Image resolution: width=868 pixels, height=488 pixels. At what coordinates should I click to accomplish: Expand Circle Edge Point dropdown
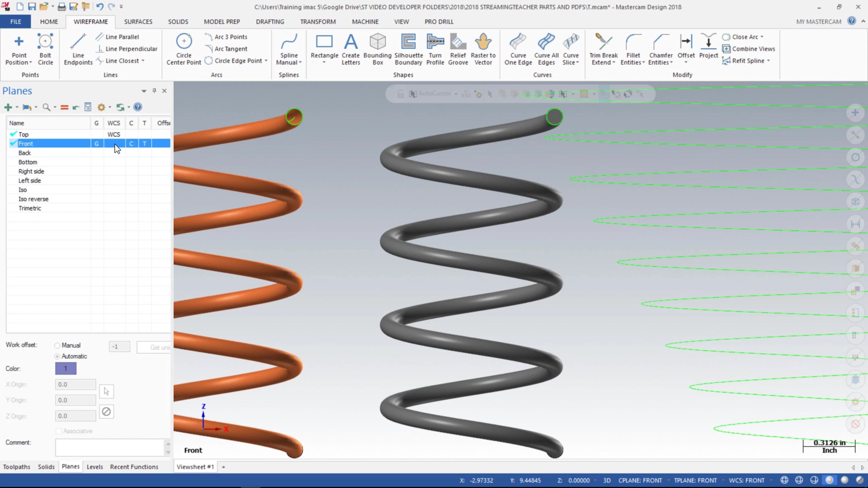pos(266,61)
